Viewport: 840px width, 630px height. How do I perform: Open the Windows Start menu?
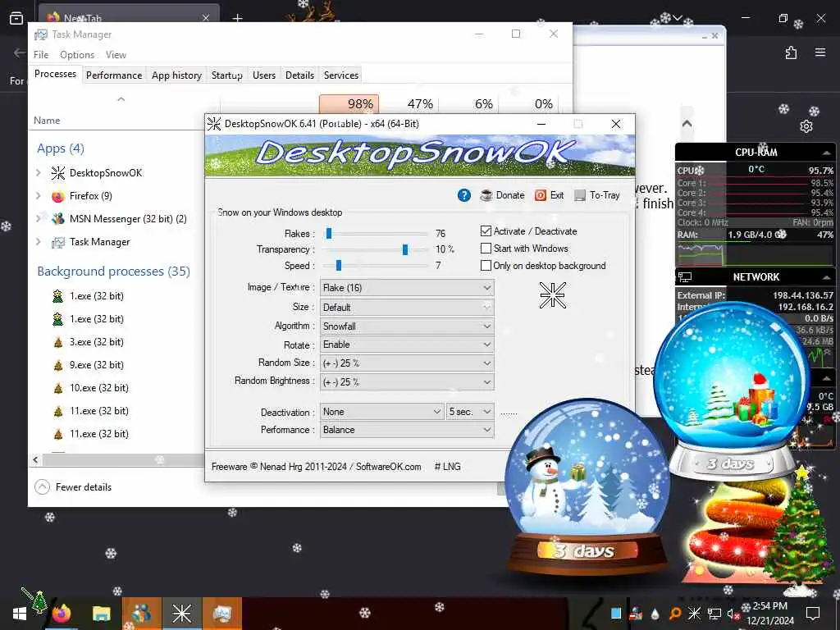pyautogui.click(x=20, y=614)
